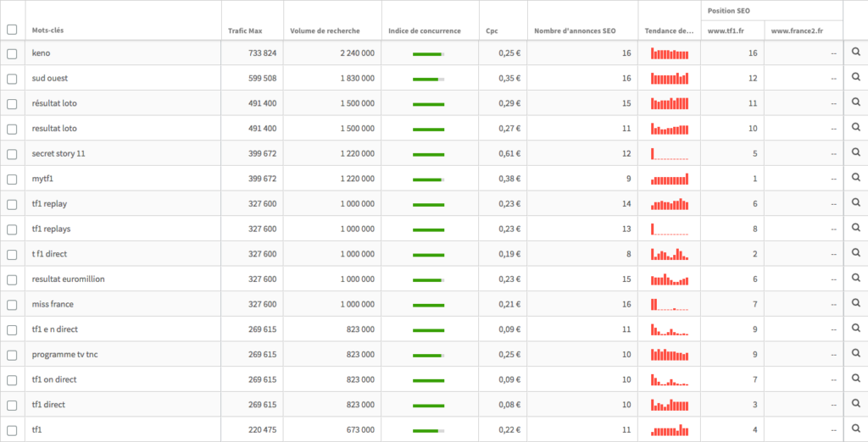868x442 pixels.
Task: Check the resultat euromillion checkbox
Action: pos(12,280)
